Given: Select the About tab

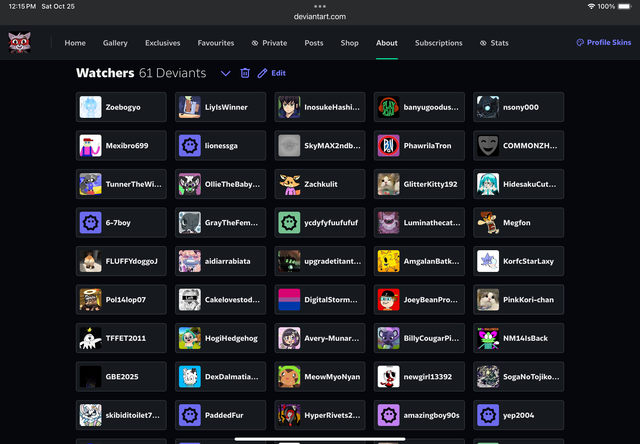Looking at the screenshot, I should 387,43.
